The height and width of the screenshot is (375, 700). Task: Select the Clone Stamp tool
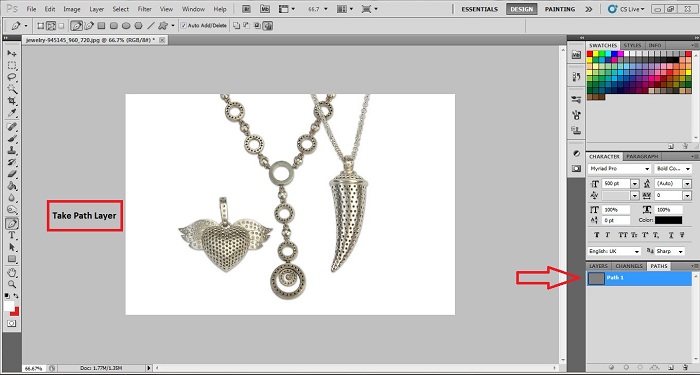12,150
